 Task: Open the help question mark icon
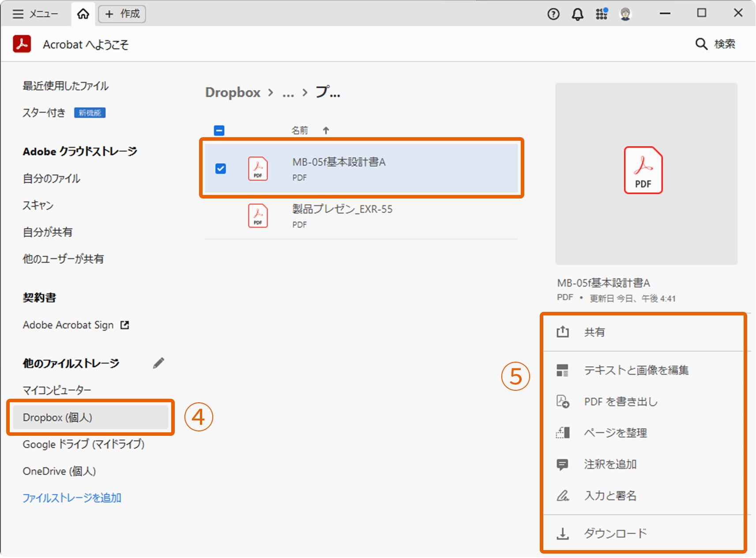pos(553,14)
